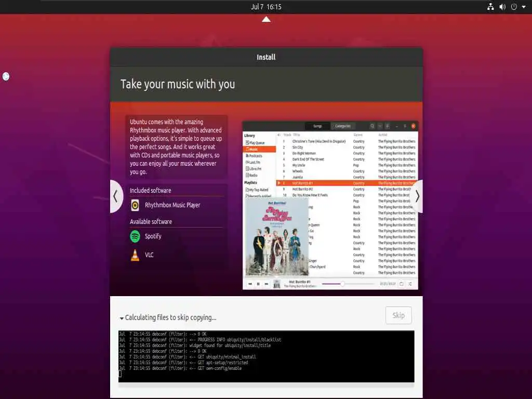Screen dimensions: 532x399
Task: Open Play Queue in Rhythmbox sidebar
Action: coord(255,143)
